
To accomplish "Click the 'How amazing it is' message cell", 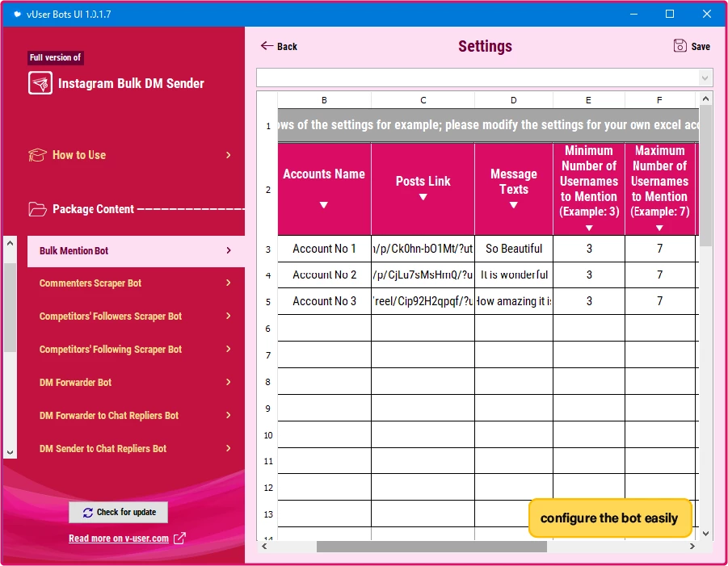I will coord(514,301).
